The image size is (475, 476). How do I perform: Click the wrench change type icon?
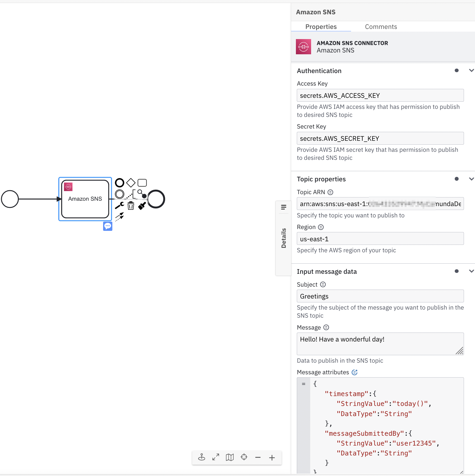(119, 205)
